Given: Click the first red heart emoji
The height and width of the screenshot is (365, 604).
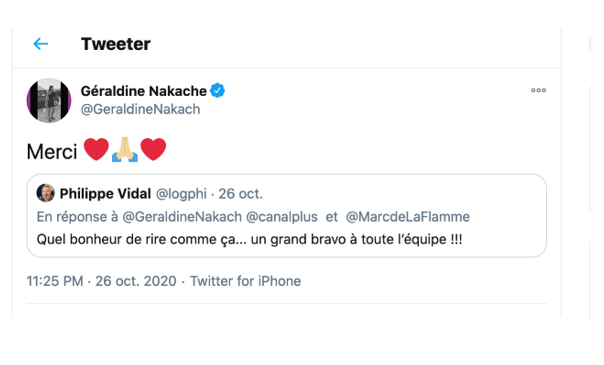Looking at the screenshot, I should pos(96,149).
